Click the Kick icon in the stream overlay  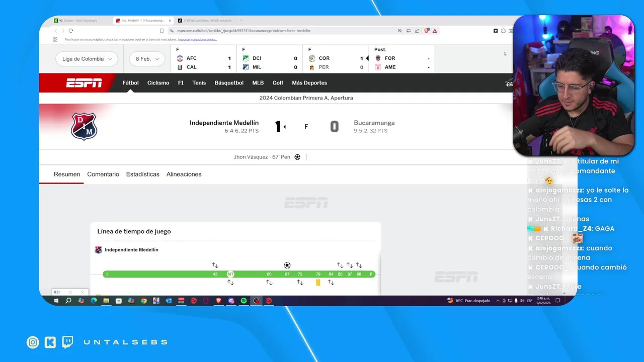50,342
